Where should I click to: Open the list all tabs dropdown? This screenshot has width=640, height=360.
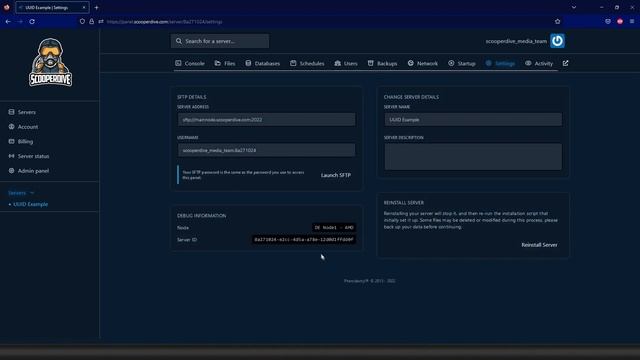click(574, 7)
